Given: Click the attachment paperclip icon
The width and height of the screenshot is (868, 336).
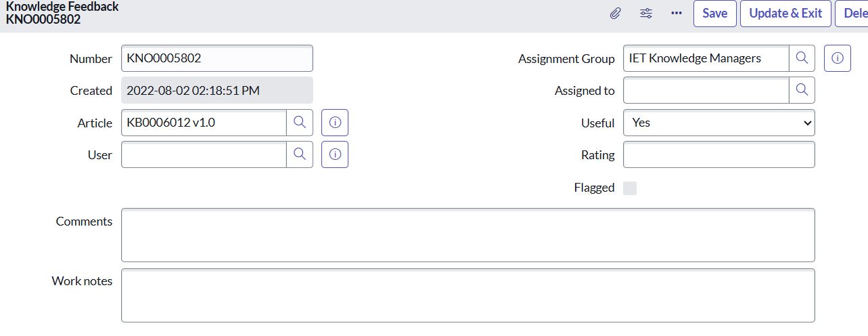Looking at the screenshot, I should tap(615, 14).
